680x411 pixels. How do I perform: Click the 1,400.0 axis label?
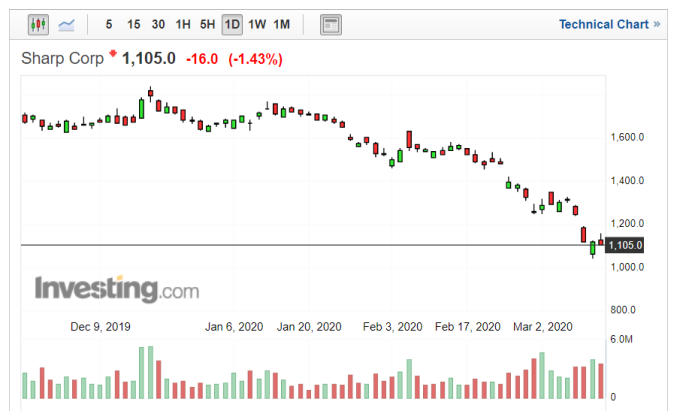[x=627, y=180]
